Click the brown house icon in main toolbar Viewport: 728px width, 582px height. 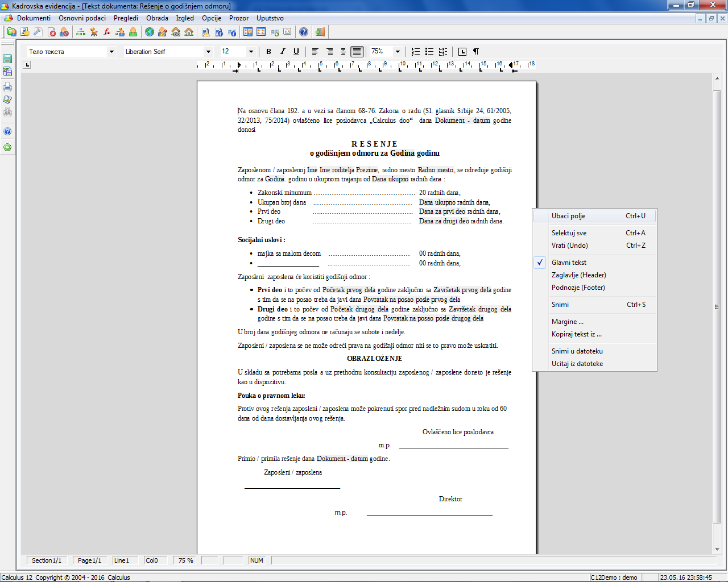(189, 32)
